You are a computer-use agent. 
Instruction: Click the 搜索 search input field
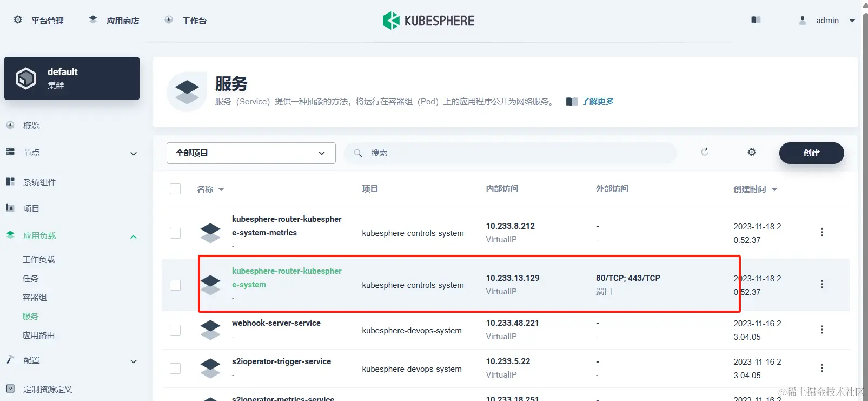(x=511, y=153)
